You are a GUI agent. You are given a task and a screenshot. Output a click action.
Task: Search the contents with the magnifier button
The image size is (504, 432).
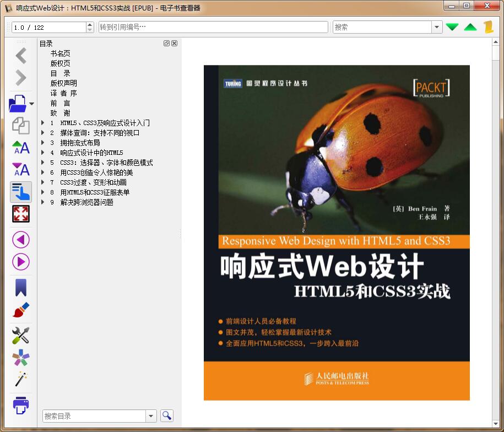[x=167, y=415]
